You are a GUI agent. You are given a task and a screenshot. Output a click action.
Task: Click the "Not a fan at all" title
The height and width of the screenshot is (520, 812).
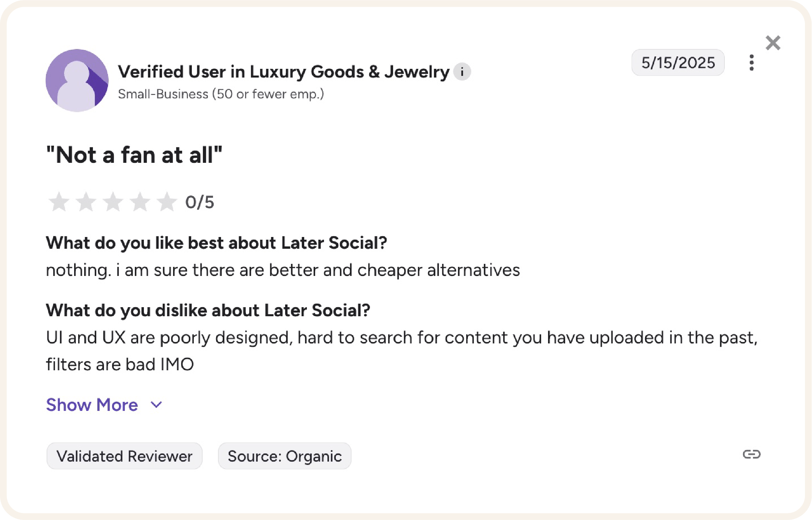coord(134,155)
